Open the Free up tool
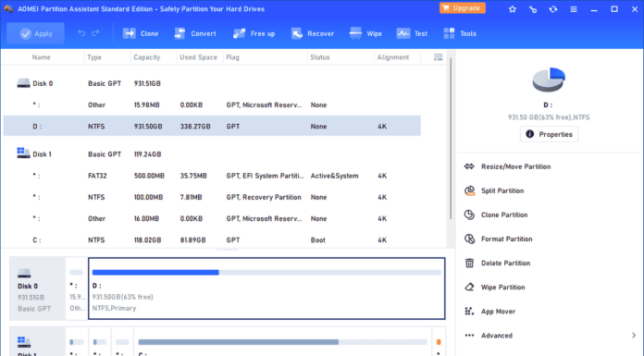 (254, 33)
